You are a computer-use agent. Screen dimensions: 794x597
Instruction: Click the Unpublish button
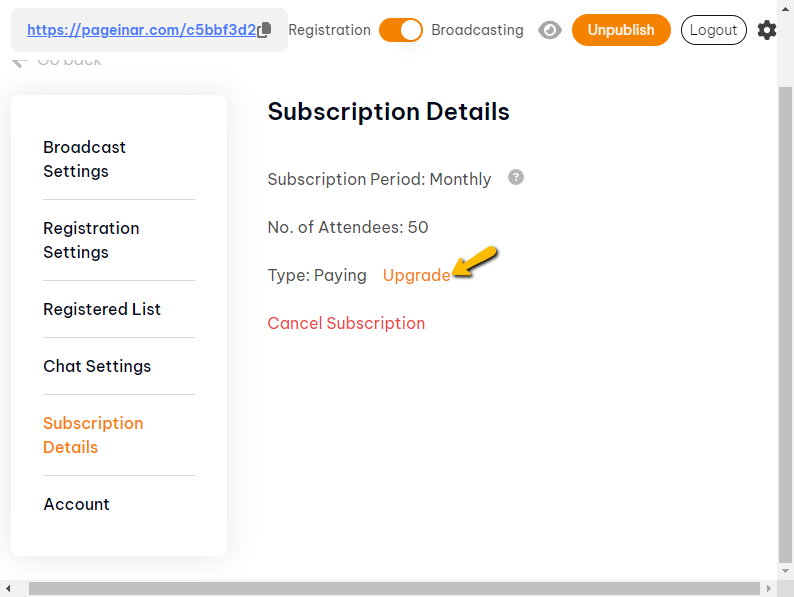(621, 30)
